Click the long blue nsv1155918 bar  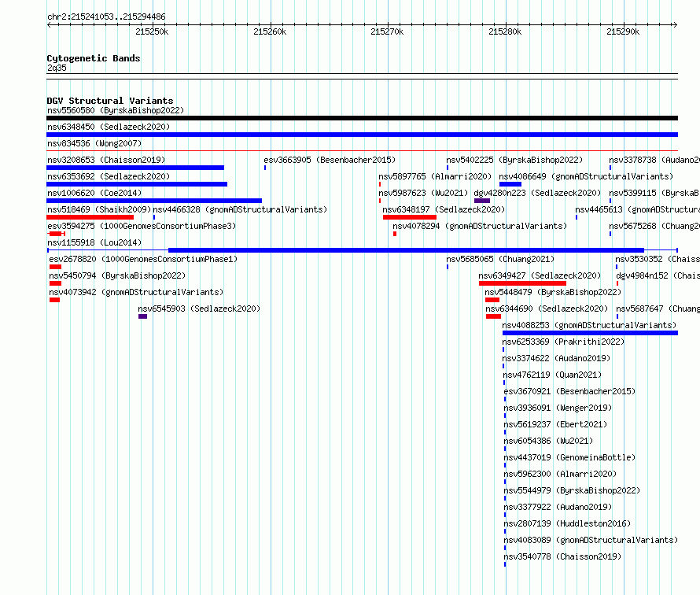[x=362, y=250]
